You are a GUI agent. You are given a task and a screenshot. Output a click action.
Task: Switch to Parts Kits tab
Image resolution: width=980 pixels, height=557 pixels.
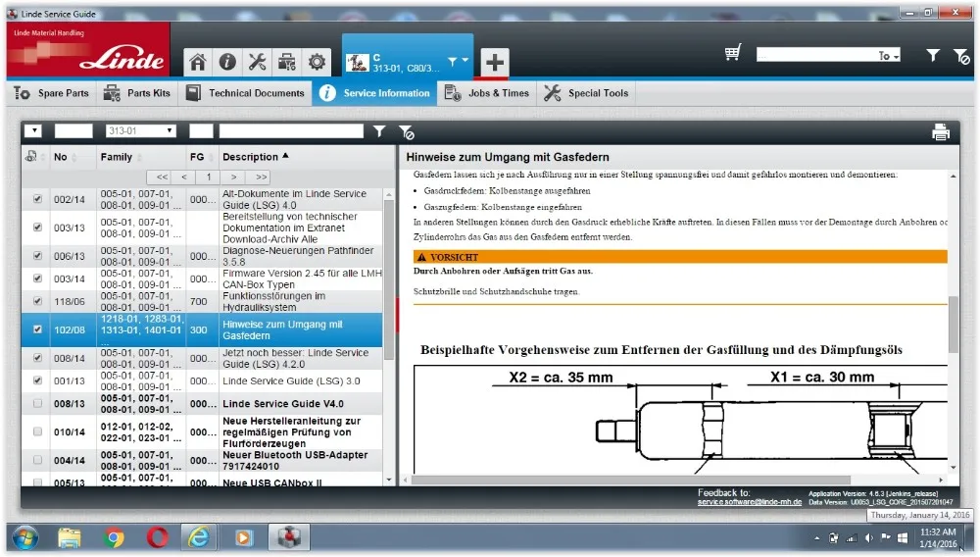pyautogui.click(x=137, y=93)
